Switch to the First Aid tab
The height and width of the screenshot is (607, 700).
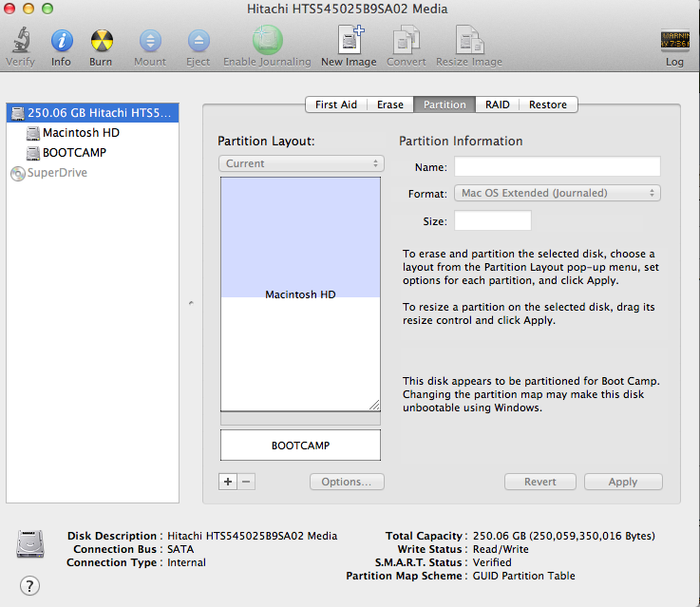coord(336,104)
